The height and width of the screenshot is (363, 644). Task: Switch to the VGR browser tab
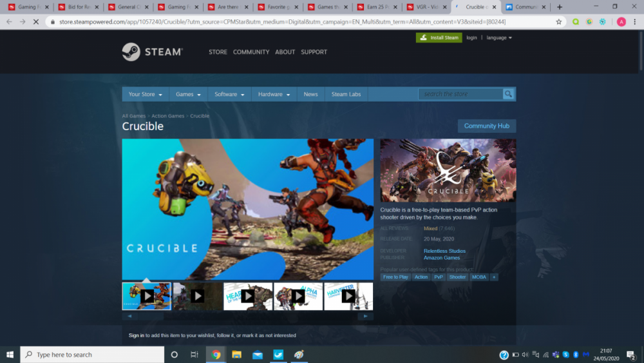[x=426, y=7]
